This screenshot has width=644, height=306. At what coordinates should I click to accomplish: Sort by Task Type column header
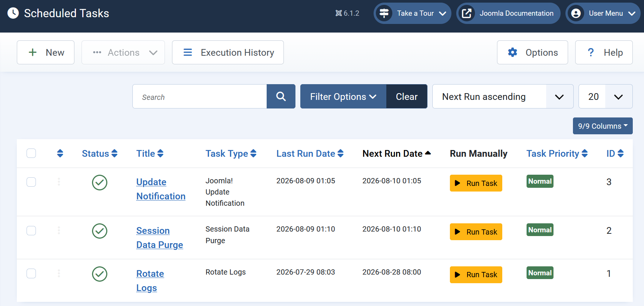[x=231, y=153]
